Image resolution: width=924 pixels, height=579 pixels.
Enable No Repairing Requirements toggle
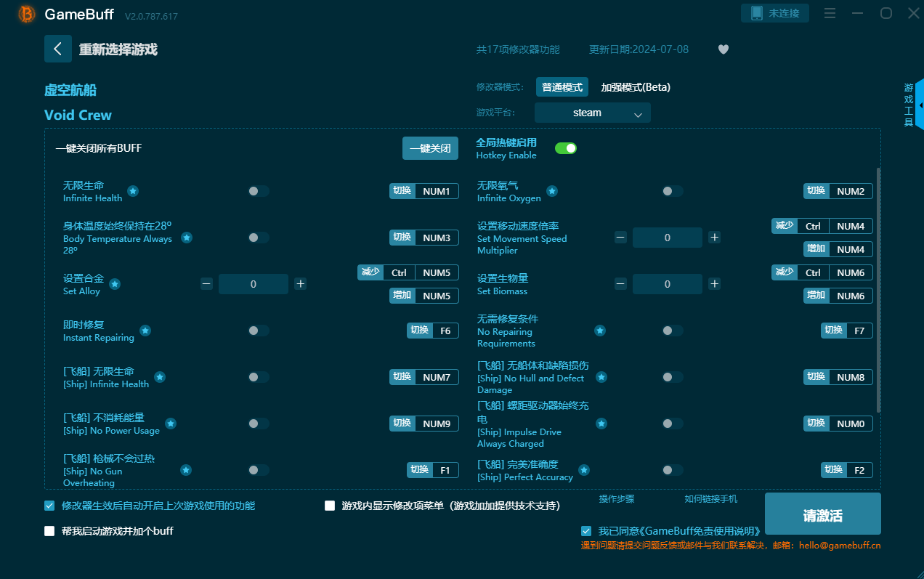click(x=673, y=331)
